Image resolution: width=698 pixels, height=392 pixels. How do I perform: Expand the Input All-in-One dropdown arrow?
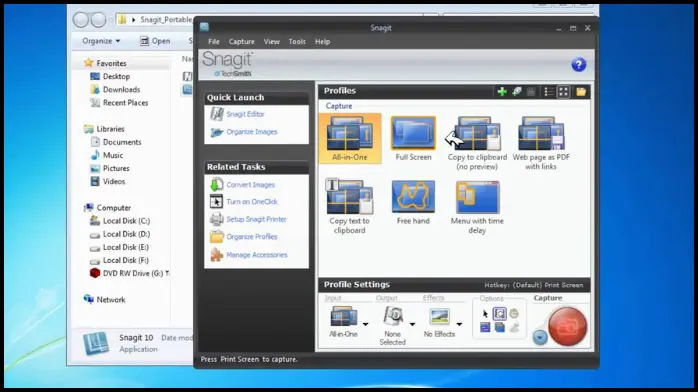[x=365, y=324]
